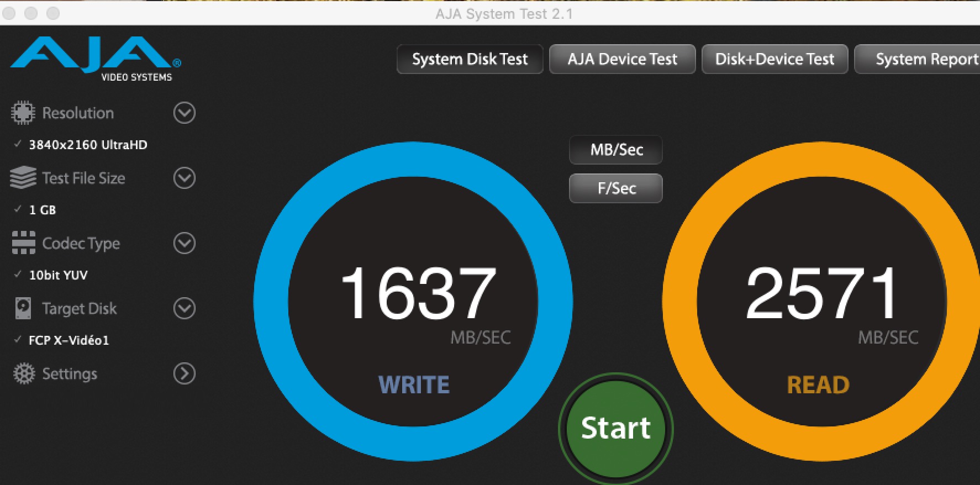
Task: Open Settings with the right arrow chevron
Action: point(185,373)
